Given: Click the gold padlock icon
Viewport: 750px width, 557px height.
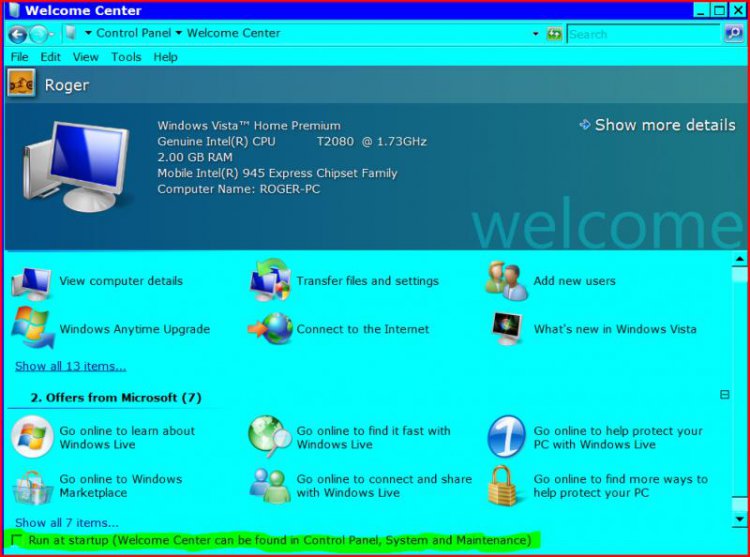Looking at the screenshot, I should [x=503, y=486].
